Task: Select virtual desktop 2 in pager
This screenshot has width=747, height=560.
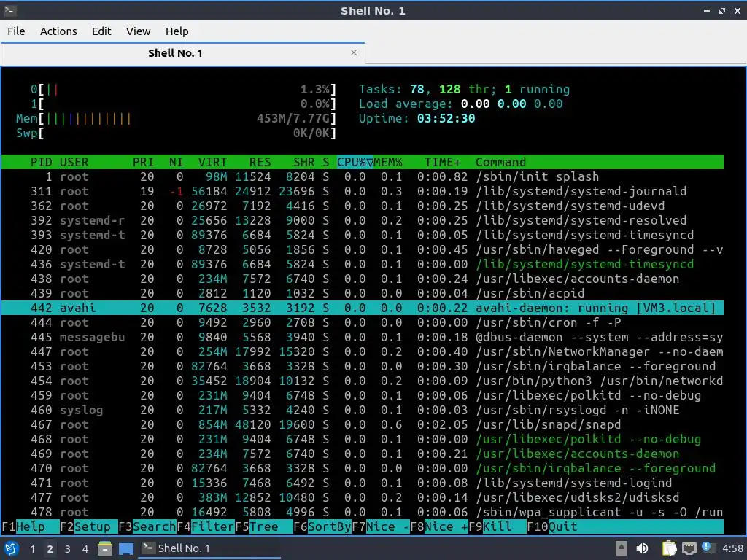Action: pos(50,548)
